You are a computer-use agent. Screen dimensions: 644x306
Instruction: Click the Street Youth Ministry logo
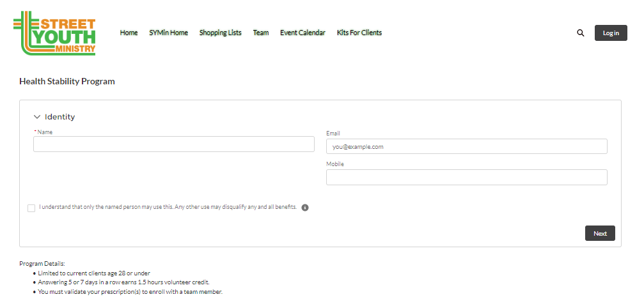tap(54, 33)
